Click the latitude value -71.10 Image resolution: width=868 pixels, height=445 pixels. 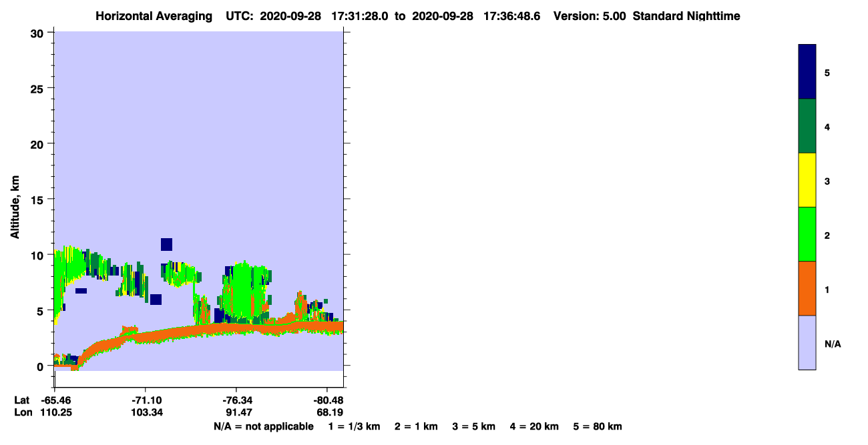coord(148,400)
